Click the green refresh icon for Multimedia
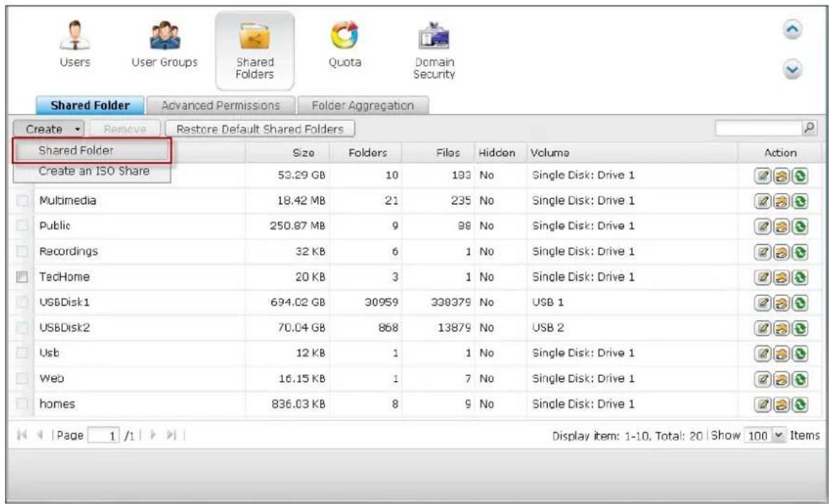This screenshot has height=504, width=829. coord(800,201)
